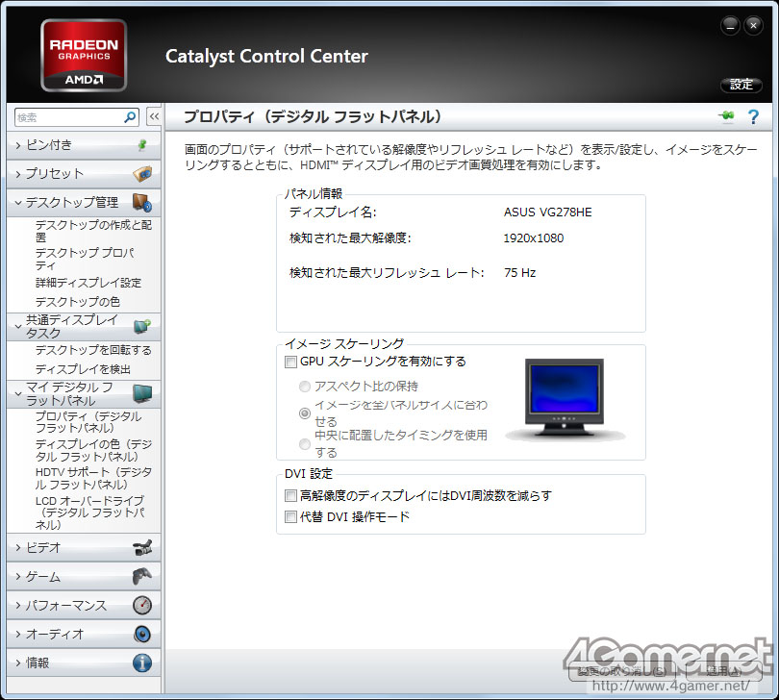Click the 変更の取り消し button
The width and height of the screenshot is (779, 700).
(621, 672)
